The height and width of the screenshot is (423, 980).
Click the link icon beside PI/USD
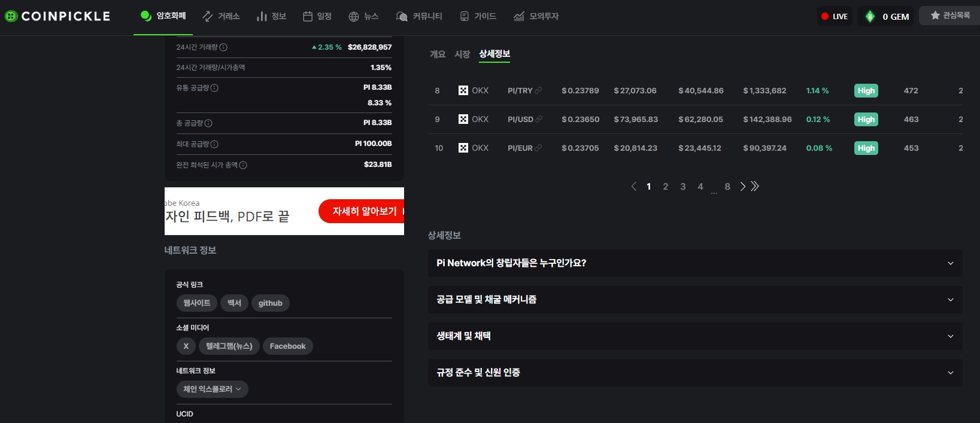(x=539, y=120)
